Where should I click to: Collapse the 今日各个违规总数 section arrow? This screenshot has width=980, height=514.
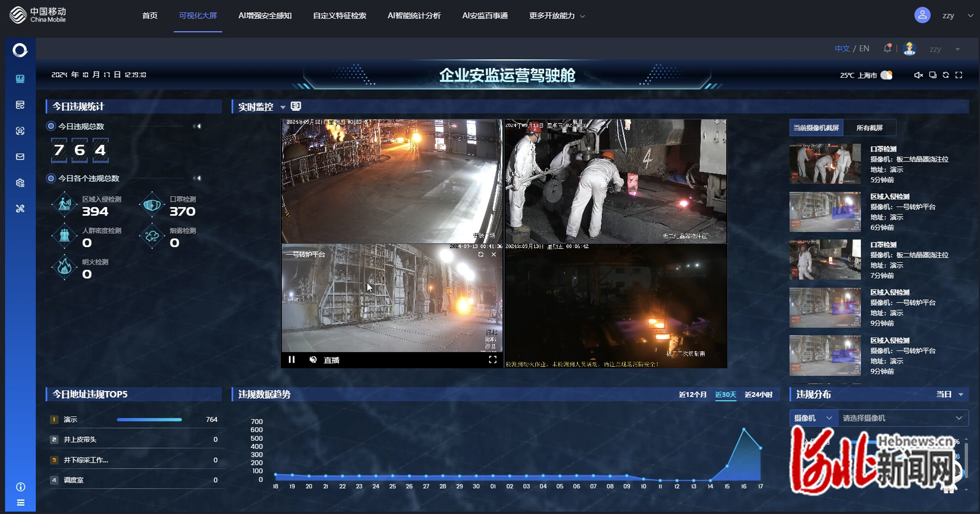197,178
